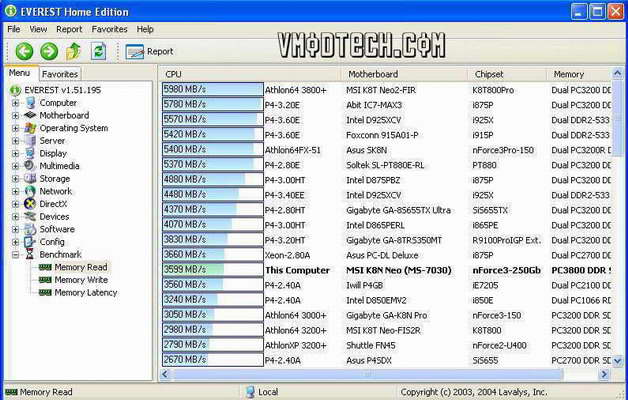628x400 pixels.
Task: Switch to the Menu tab
Action: (20, 73)
